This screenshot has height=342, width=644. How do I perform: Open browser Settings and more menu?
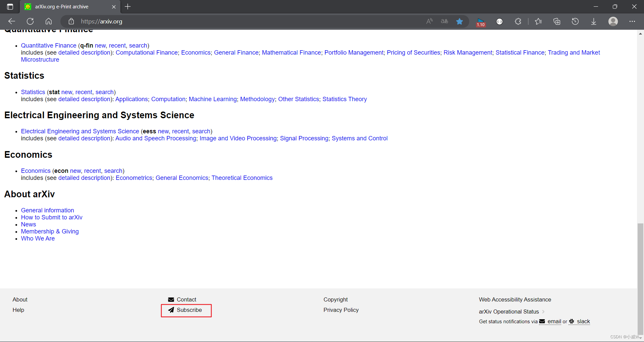coord(632,21)
